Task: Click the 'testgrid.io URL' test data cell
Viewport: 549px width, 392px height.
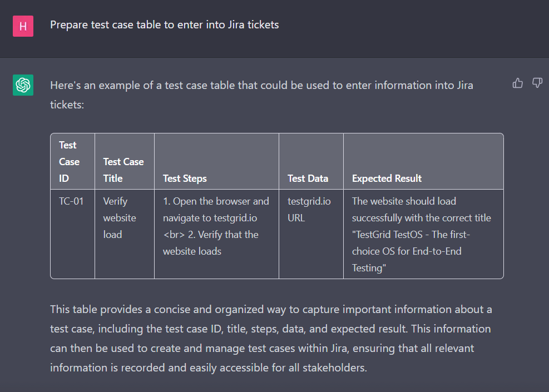Action: (x=309, y=209)
